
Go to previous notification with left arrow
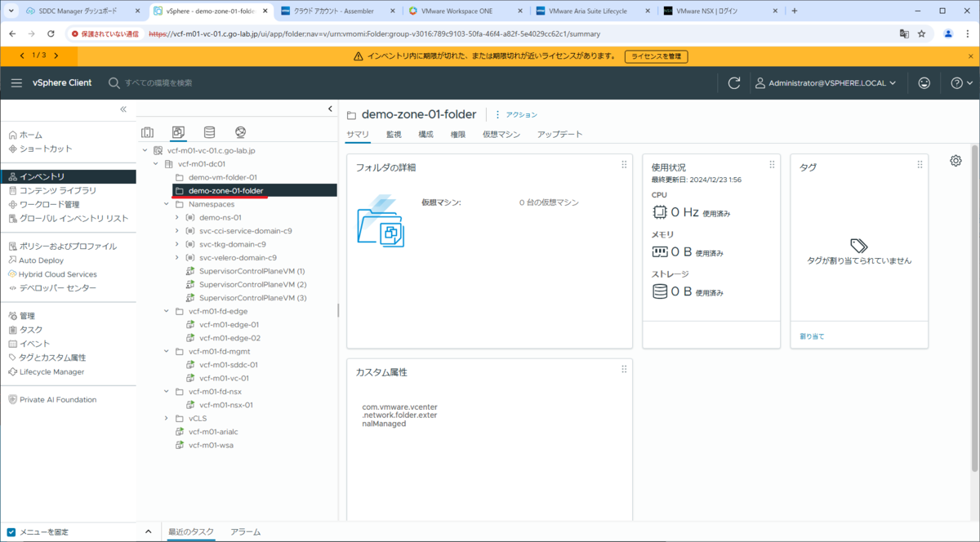tap(22, 56)
